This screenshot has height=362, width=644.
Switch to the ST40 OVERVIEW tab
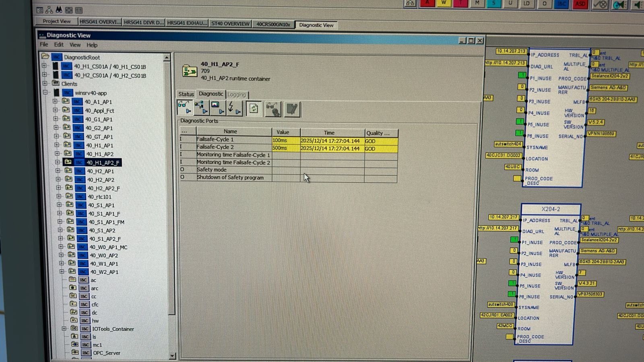[x=230, y=24]
